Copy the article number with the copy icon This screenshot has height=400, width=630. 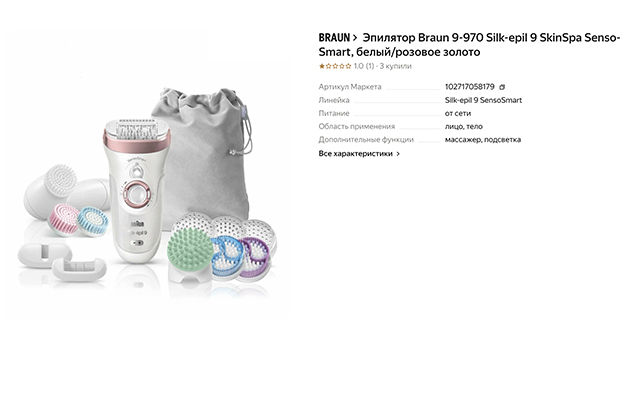tap(502, 87)
